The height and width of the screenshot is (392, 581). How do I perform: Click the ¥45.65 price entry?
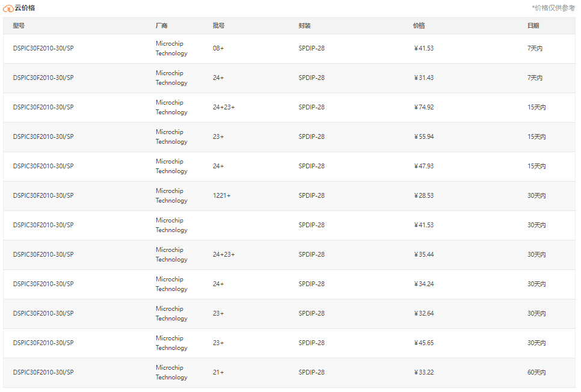pos(424,343)
